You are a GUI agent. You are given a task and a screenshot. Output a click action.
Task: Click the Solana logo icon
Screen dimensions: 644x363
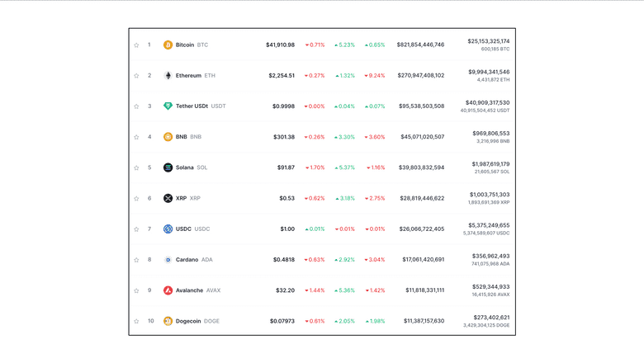click(x=168, y=167)
